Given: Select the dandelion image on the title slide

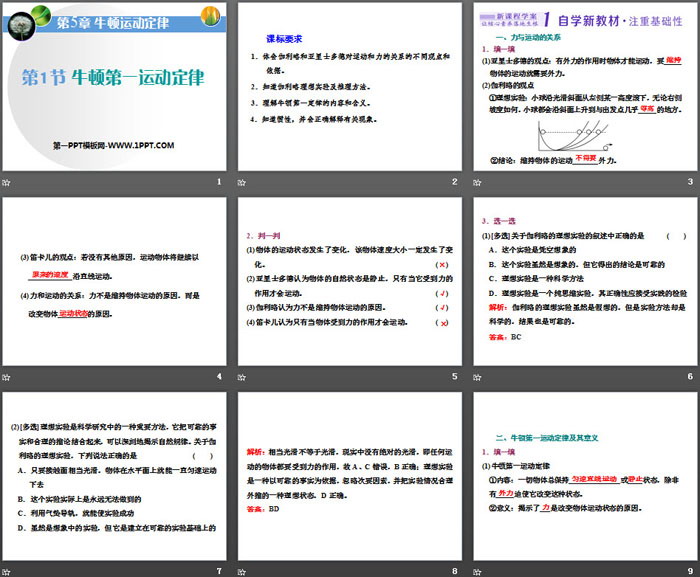Looking at the screenshot, I should pyautogui.click(x=22, y=17).
